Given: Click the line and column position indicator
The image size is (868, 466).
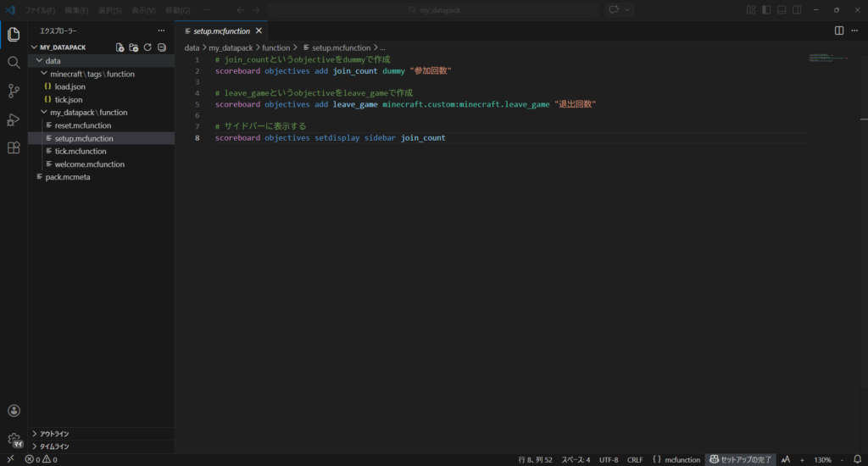Looking at the screenshot, I should coord(535,459).
